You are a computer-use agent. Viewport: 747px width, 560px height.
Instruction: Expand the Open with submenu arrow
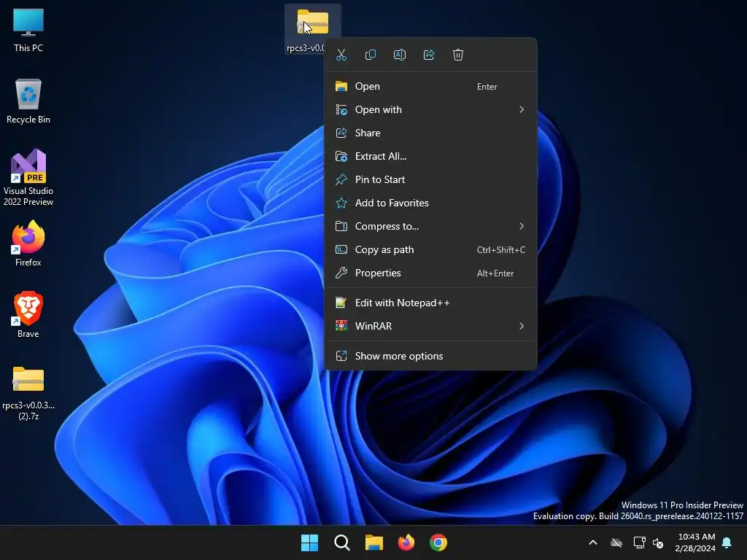coord(522,109)
